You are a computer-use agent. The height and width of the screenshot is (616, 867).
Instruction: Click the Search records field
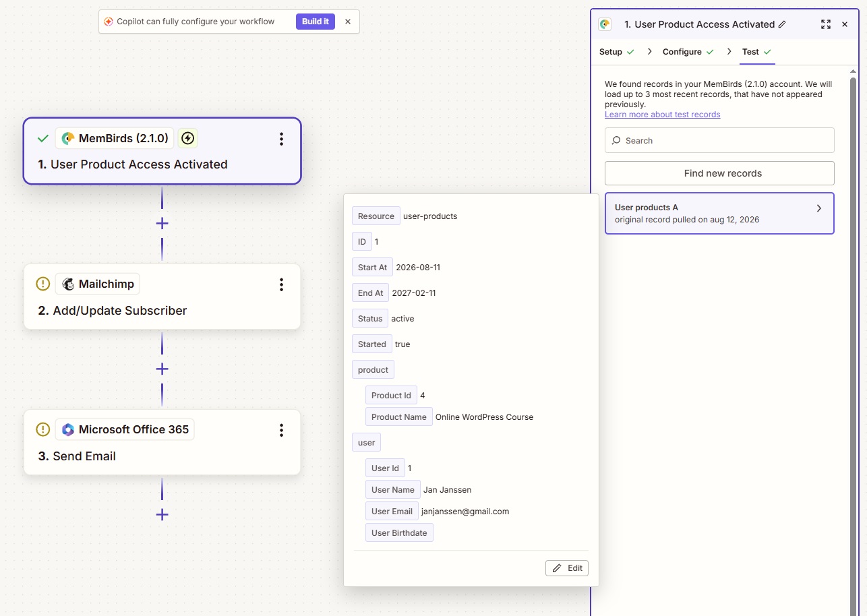click(719, 140)
